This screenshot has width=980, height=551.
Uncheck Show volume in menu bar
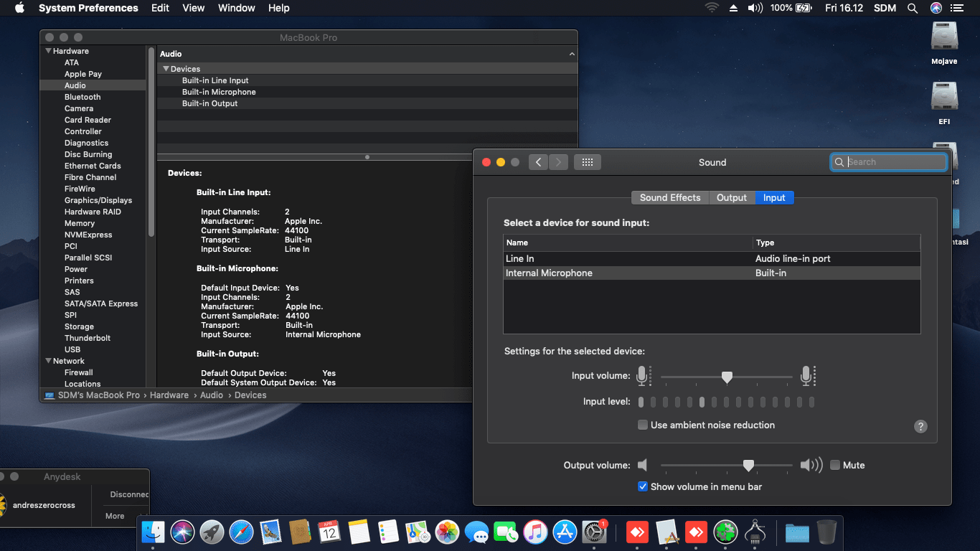(x=643, y=486)
